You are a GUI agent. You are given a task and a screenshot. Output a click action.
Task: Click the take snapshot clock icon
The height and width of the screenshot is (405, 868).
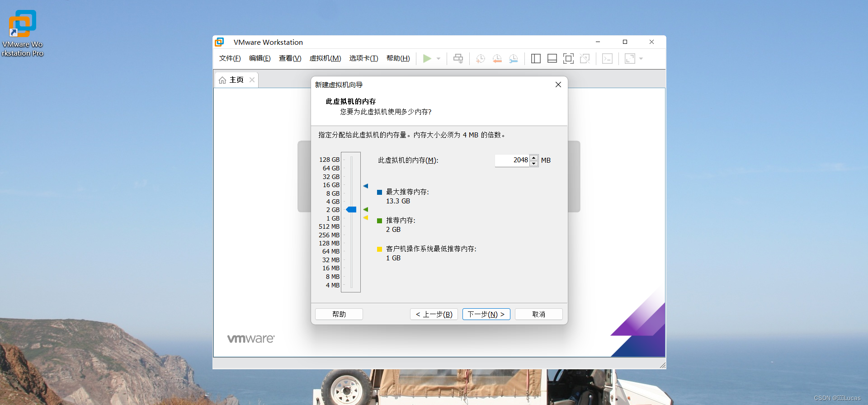point(481,58)
